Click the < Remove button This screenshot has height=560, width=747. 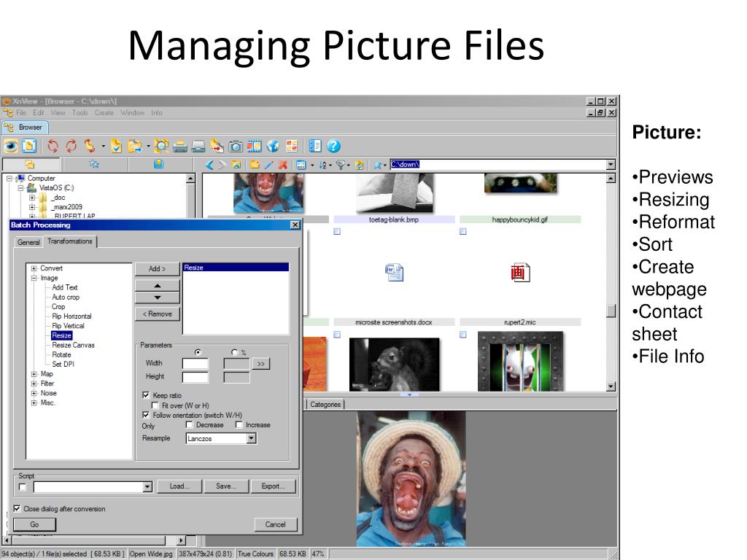click(158, 314)
